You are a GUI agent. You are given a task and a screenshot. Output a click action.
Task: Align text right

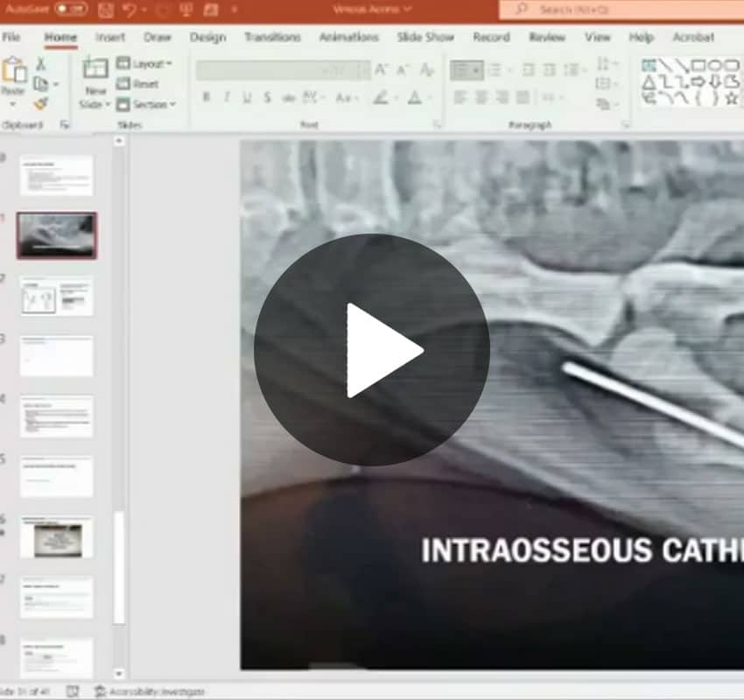[x=502, y=98]
